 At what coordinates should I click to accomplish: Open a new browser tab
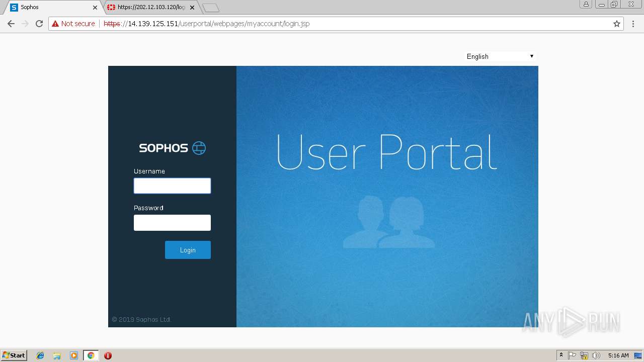210,8
